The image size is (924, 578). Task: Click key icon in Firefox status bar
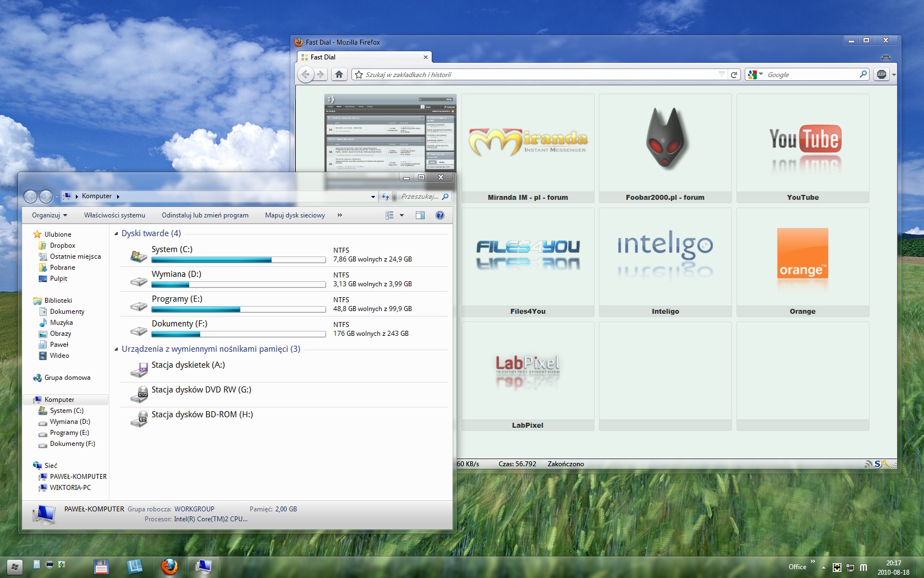pyautogui.click(x=885, y=464)
